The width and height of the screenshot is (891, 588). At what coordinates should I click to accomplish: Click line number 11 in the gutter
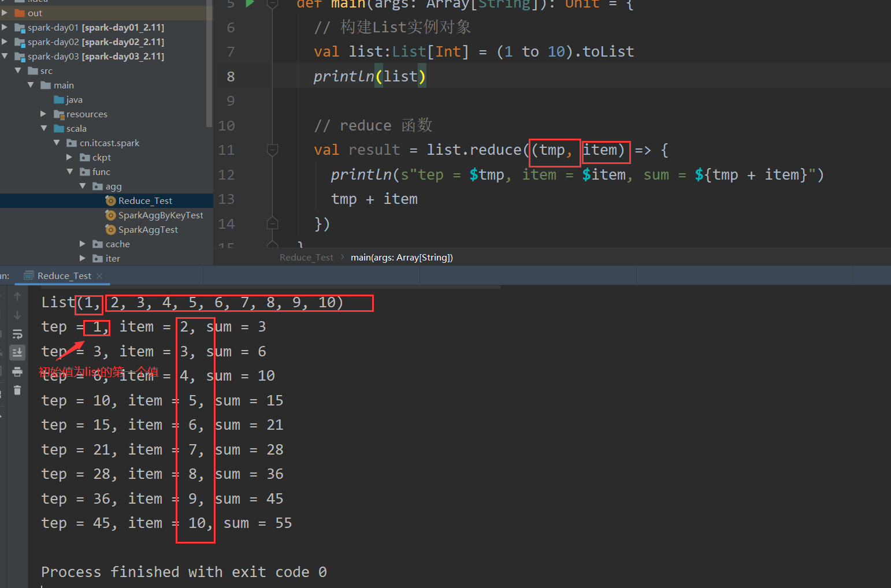(x=227, y=150)
